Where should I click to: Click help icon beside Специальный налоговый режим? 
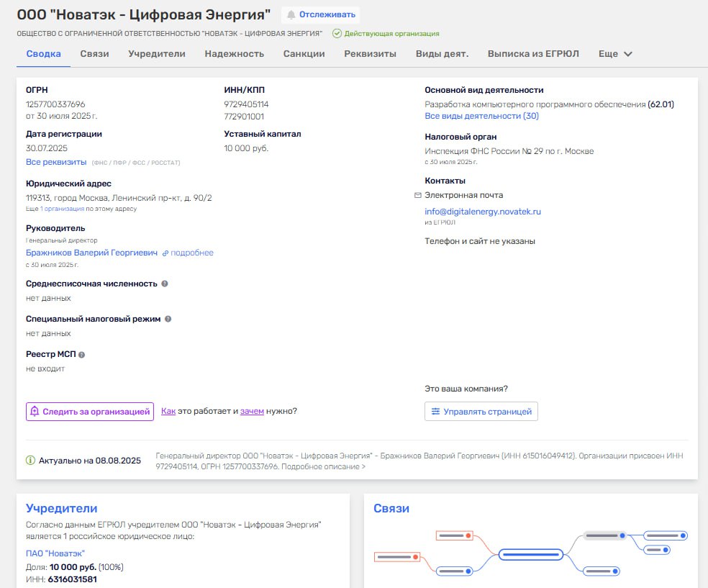tap(168, 319)
